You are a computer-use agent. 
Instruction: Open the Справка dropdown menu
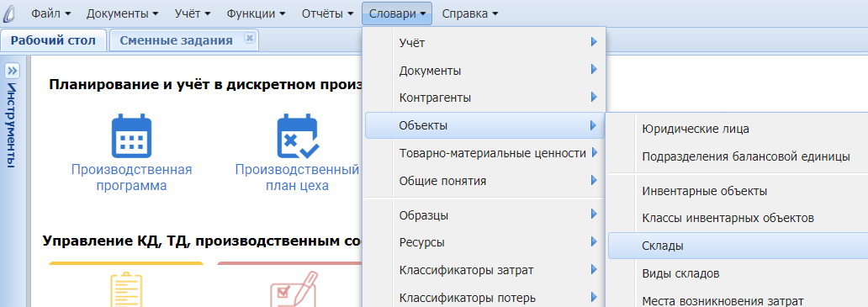(x=470, y=13)
